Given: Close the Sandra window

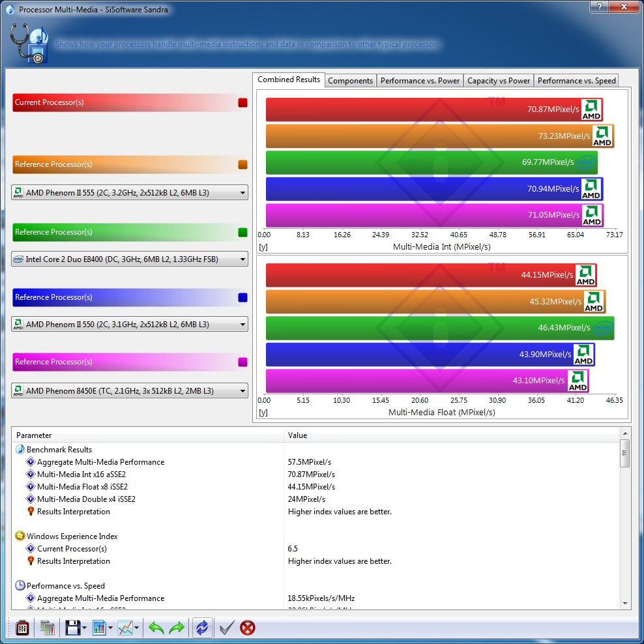Looking at the screenshot, I should (x=624, y=7).
